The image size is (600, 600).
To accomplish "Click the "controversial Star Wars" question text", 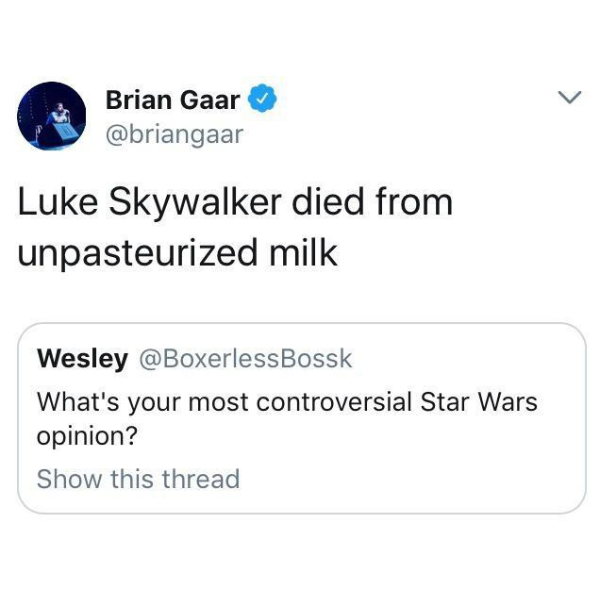I will (397, 402).
